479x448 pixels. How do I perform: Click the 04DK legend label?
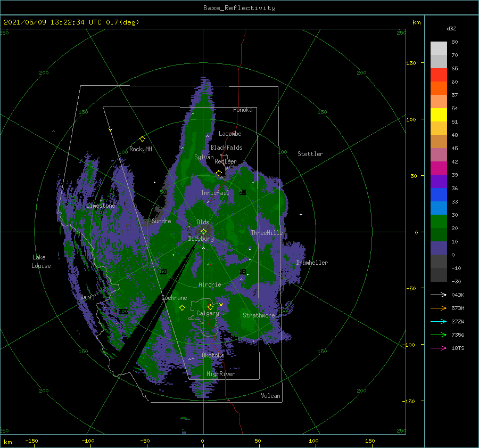(458, 295)
